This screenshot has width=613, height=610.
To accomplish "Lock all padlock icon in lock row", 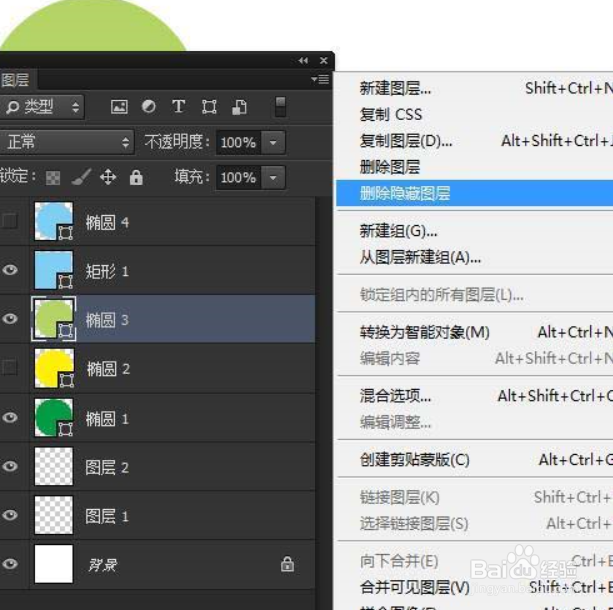I will (136, 177).
